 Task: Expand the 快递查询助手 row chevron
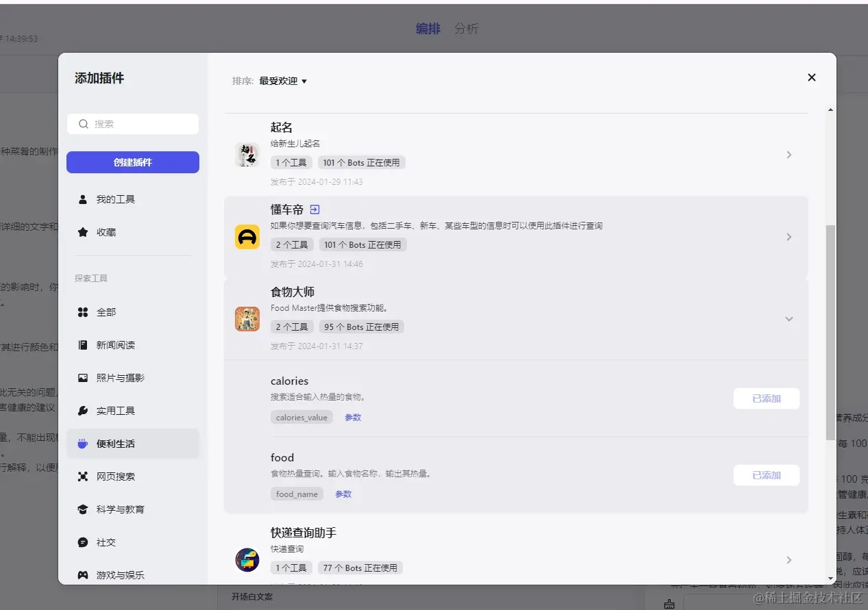[789, 560]
